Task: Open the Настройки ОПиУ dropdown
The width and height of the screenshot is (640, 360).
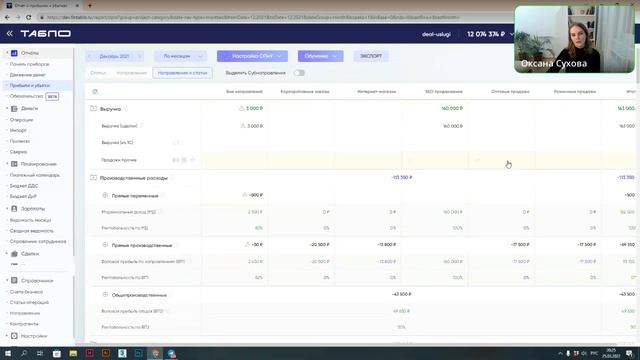Action: coord(252,56)
